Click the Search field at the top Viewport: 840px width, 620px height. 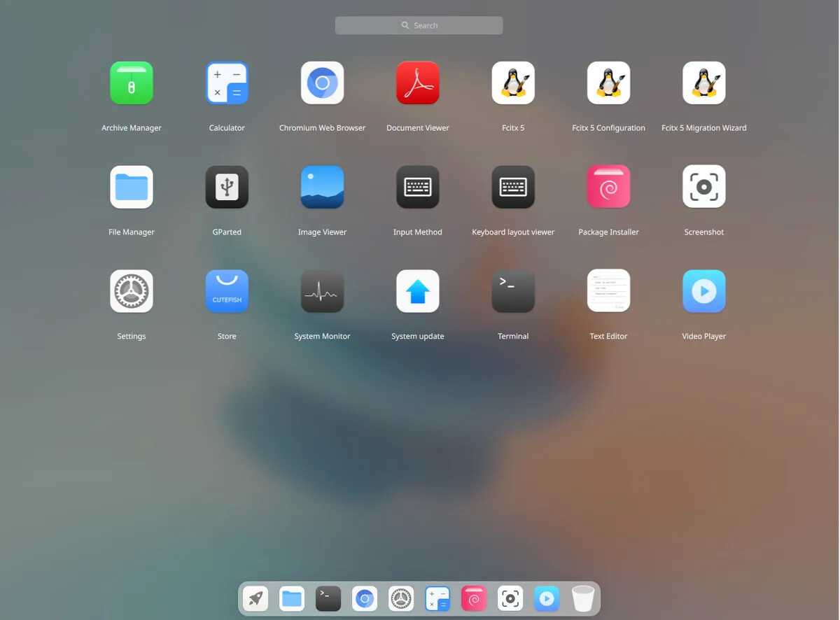click(x=419, y=24)
